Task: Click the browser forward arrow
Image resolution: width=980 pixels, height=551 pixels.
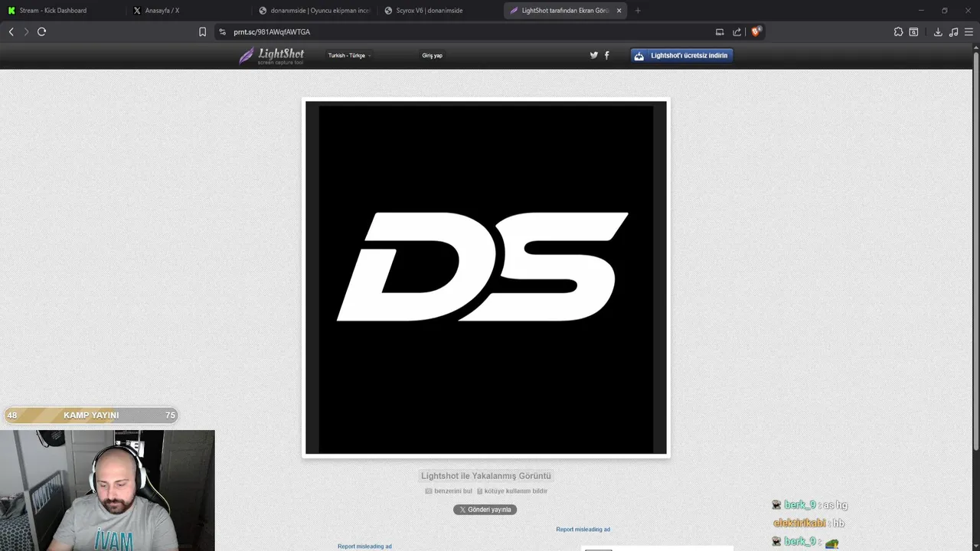Action: tap(26, 31)
